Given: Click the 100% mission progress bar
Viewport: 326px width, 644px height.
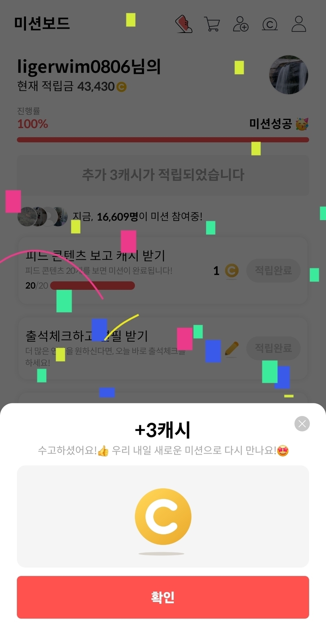Looking at the screenshot, I should click(163, 140).
